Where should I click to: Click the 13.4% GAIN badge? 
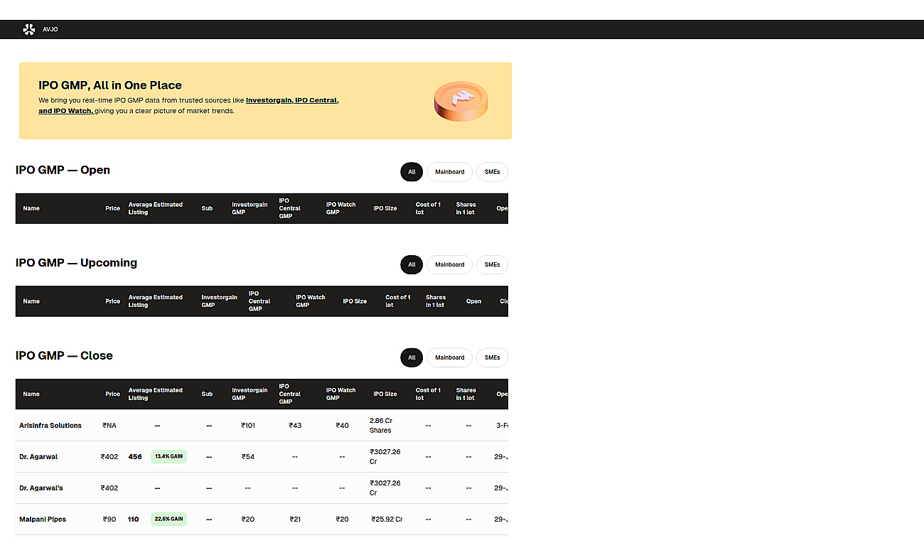coord(169,457)
